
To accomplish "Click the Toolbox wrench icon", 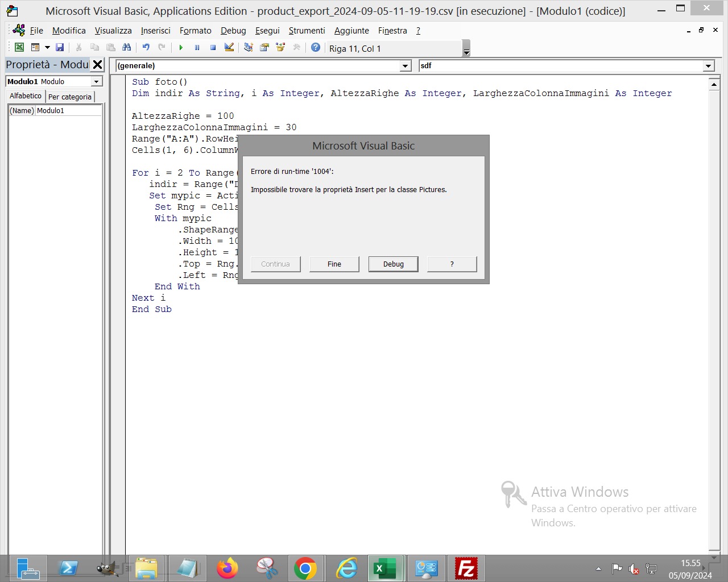I will pyautogui.click(x=296, y=48).
